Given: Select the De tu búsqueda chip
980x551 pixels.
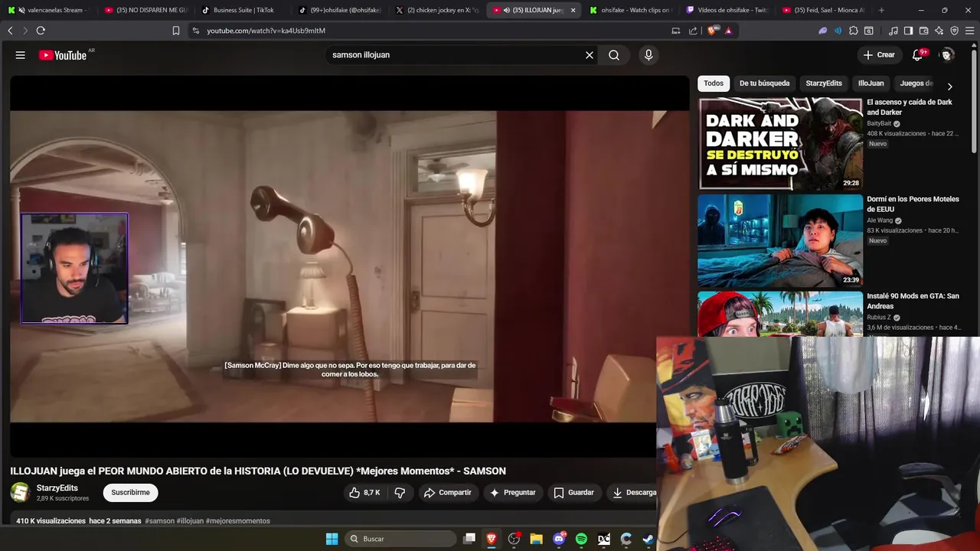Looking at the screenshot, I should [x=764, y=83].
